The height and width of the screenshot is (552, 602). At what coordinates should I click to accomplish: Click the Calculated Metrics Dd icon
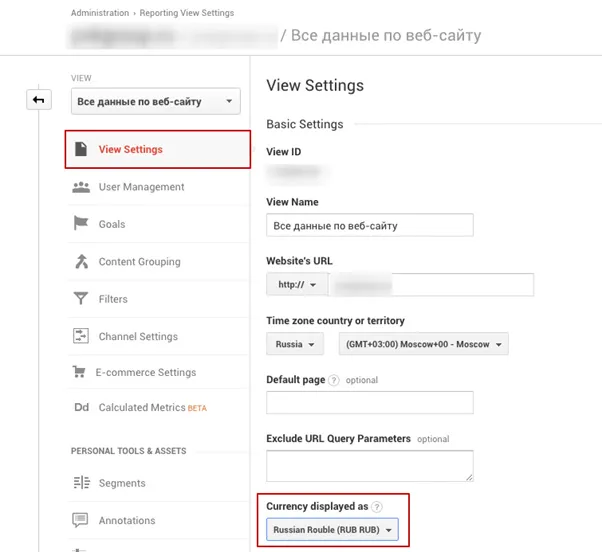coord(81,407)
